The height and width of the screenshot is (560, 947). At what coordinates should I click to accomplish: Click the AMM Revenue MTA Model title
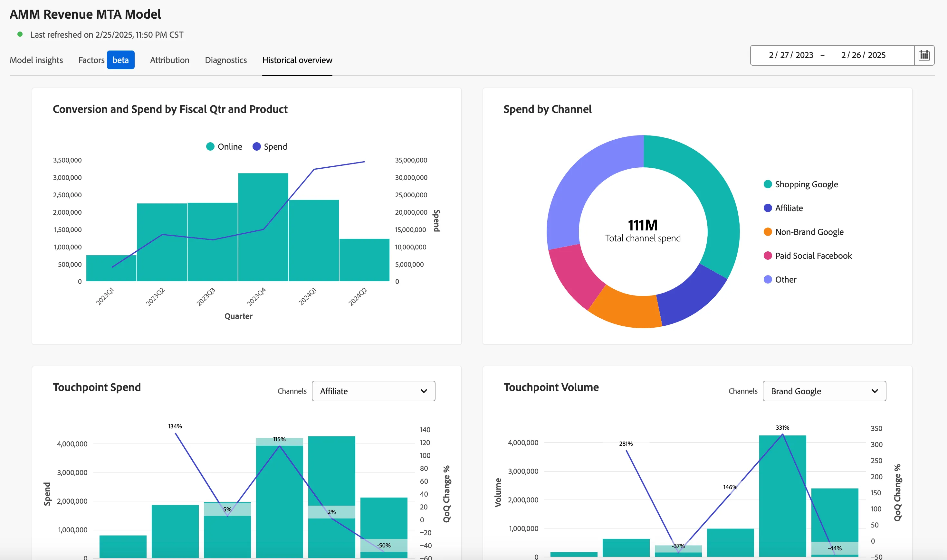coord(85,14)
